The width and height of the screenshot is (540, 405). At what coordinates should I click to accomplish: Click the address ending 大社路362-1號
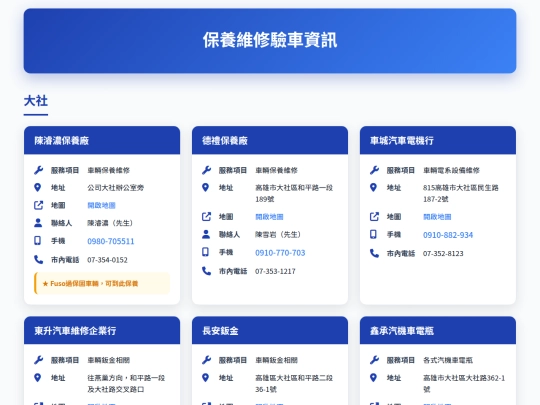tap(464, 383)
